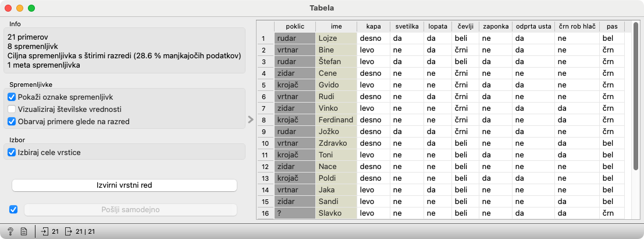The image size is (644, 239).
Task: Click the help question mark icon
Action: pos(10,231)
